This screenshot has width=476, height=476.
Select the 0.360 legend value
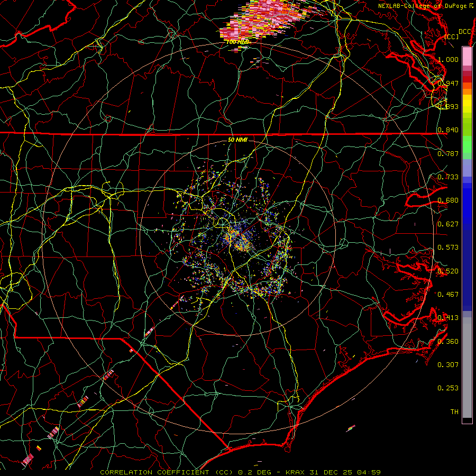point(448,342)
